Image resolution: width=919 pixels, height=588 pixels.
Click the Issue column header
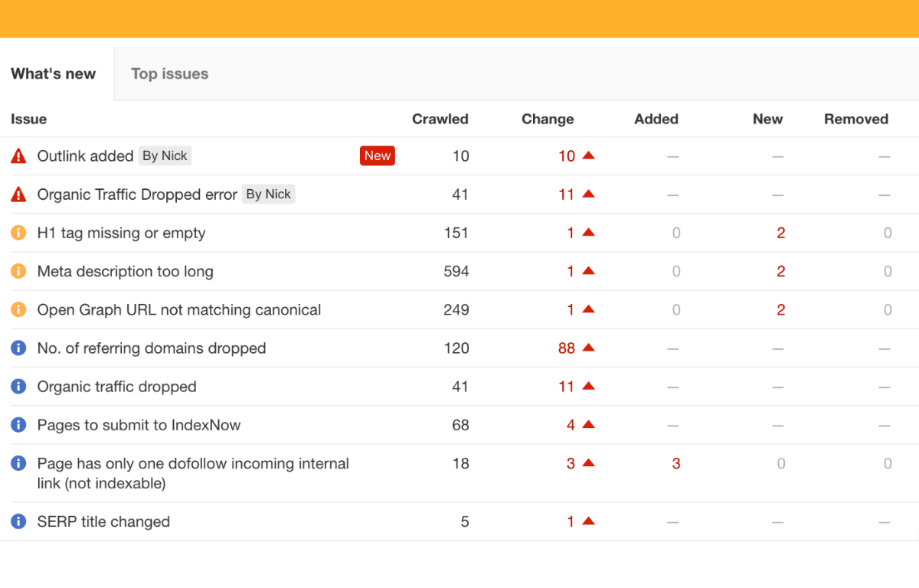[x=28, y=119]
